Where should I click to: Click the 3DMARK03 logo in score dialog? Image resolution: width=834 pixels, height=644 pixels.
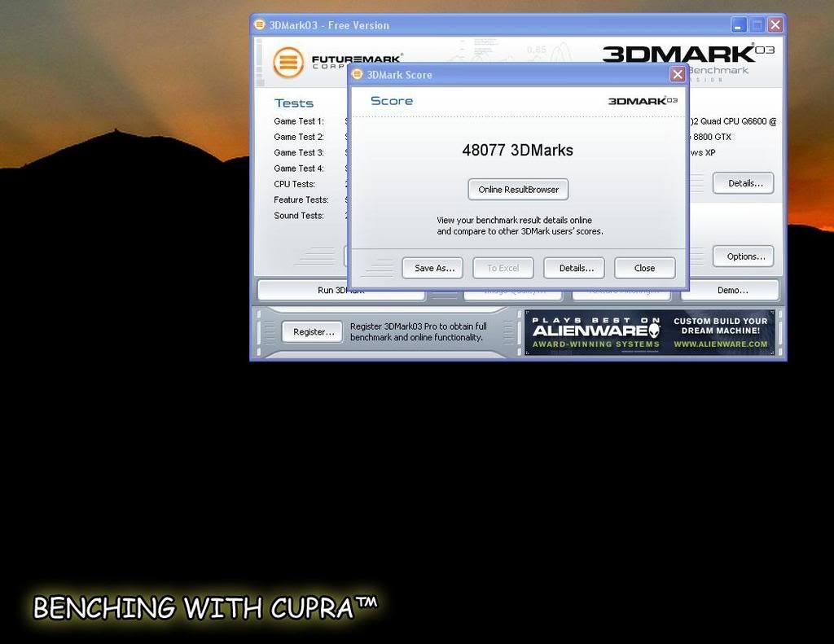pos(643,101)
